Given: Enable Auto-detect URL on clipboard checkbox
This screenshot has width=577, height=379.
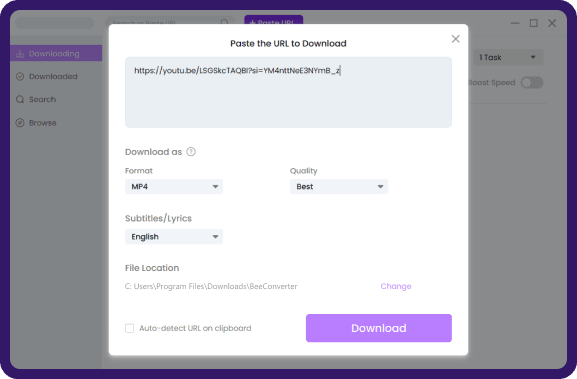Looking at the screenshot, I should click(130, 328).
